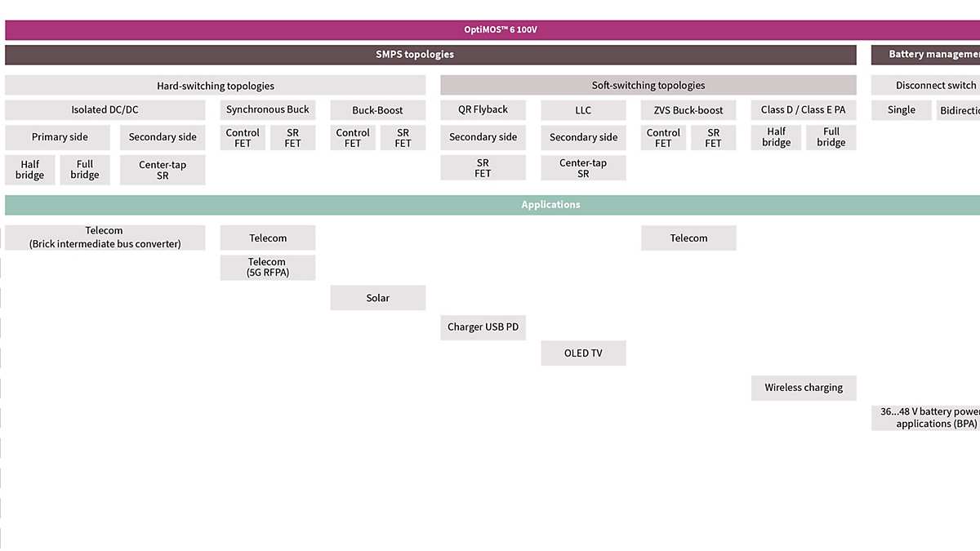Viewport: 980px width, 551px height.
Task: Select Class D / Class E PA
Action: [803, 109]
